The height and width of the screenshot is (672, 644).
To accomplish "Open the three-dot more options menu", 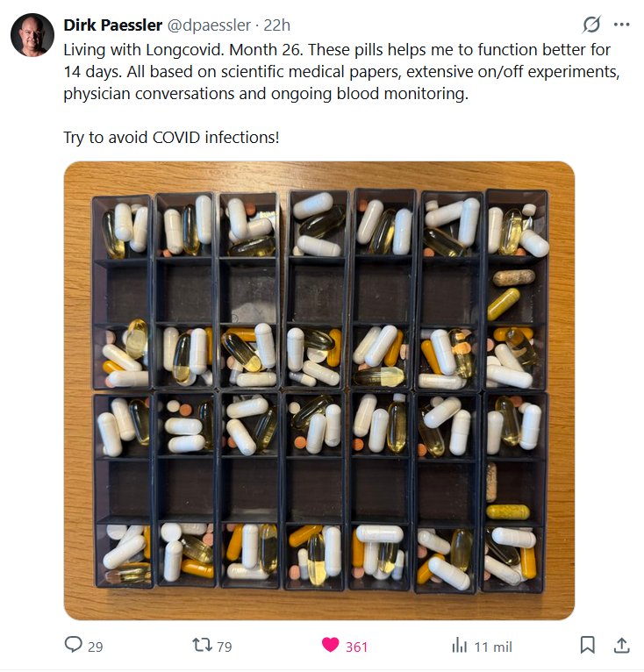I will pos(621,25).
